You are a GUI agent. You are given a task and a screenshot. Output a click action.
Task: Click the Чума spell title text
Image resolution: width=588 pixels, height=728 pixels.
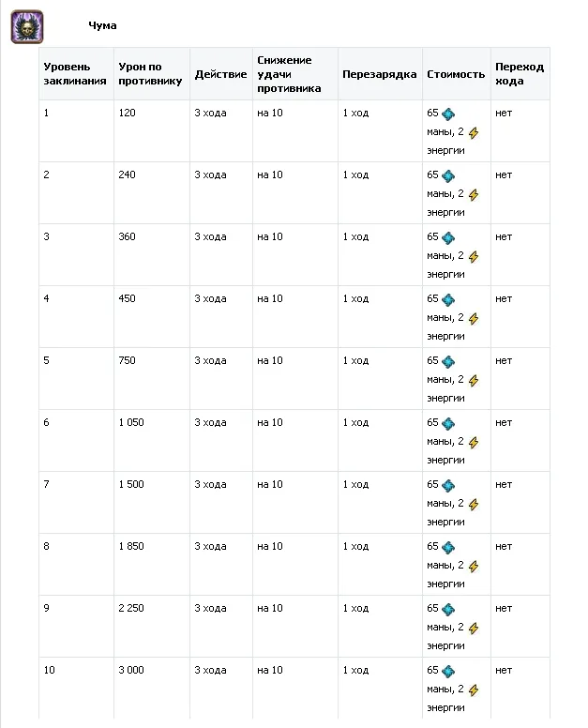(x=102, y=25)
